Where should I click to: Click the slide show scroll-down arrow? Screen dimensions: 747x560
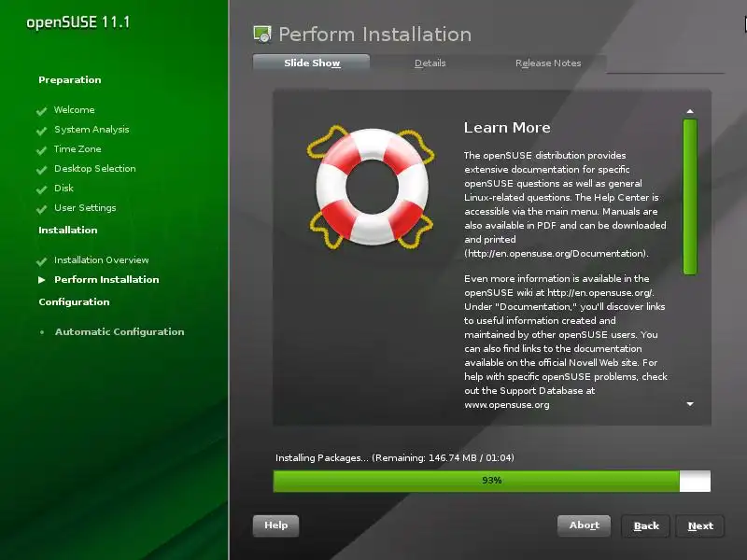click(x=690, y=404)
